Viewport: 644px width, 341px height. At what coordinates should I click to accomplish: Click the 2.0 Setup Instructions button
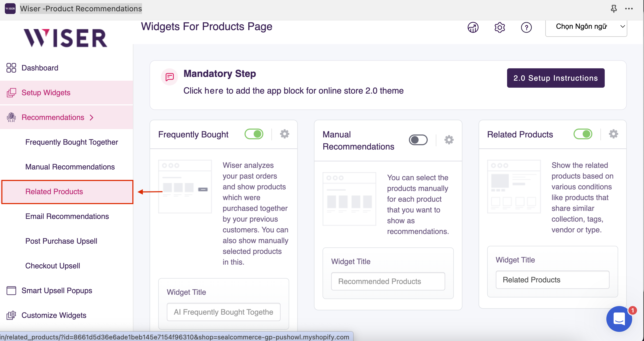[x=555, y=78]
